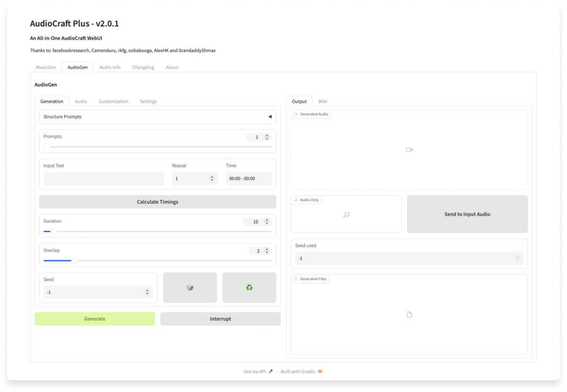The width and height of the screenshot is (567, 392).
Task: Click the music note icon in Audio Only
Action: pos(346,214)
